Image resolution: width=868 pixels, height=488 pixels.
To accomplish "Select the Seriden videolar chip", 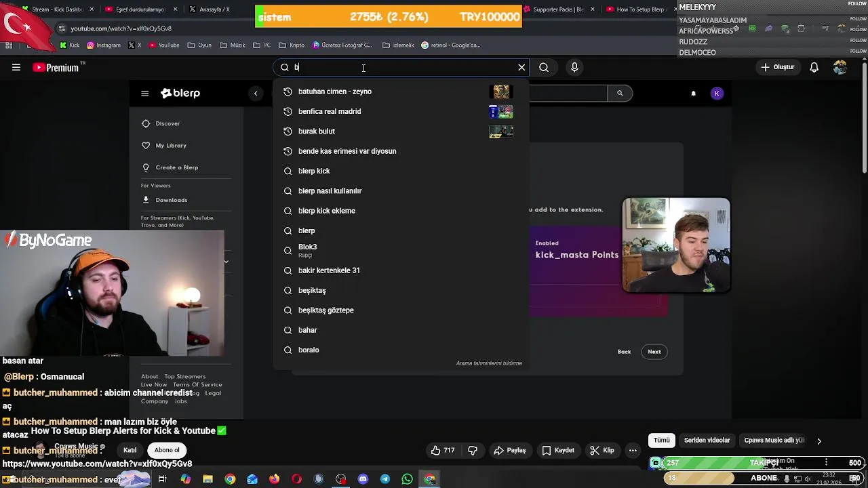I will coord(707,441).
